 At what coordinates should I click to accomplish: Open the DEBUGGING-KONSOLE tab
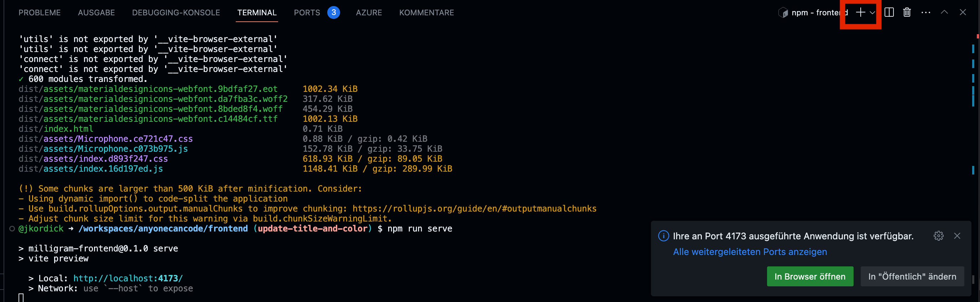tap(176, 12)
